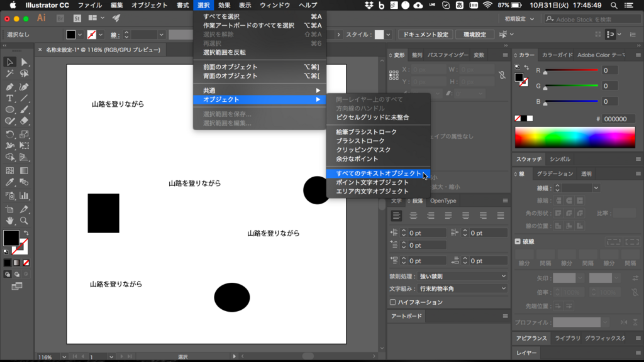This screenshot has width=644, height=362.
Task: Enable the ハイフネーション checkbox
Action: coord(393,302)
